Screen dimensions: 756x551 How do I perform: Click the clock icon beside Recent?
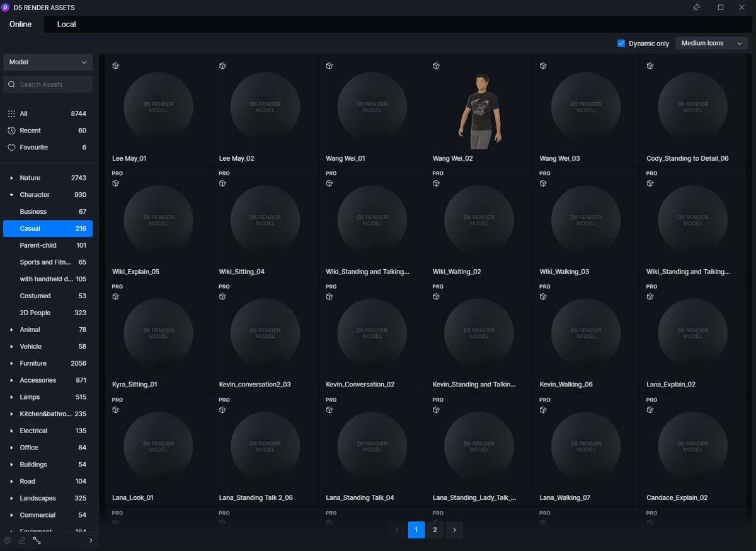(x=11, y=130)
